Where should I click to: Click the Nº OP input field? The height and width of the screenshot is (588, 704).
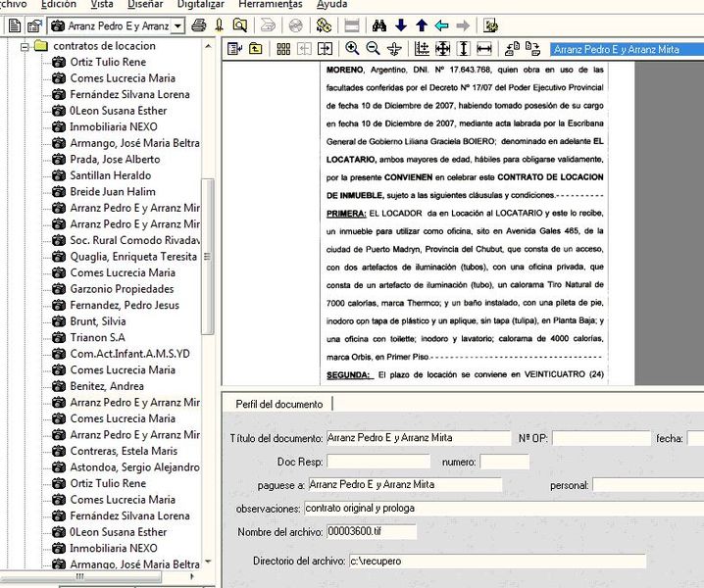[x=601, y=438]
